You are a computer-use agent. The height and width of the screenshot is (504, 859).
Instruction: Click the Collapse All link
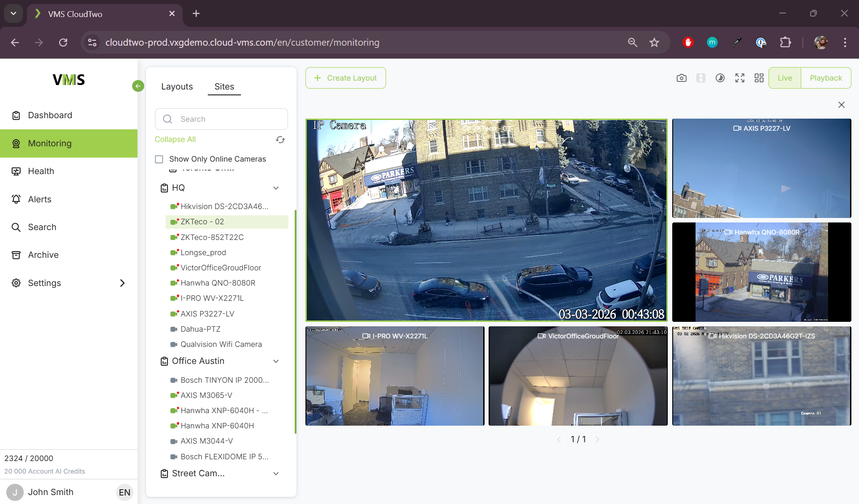click(x=175, y=139)
